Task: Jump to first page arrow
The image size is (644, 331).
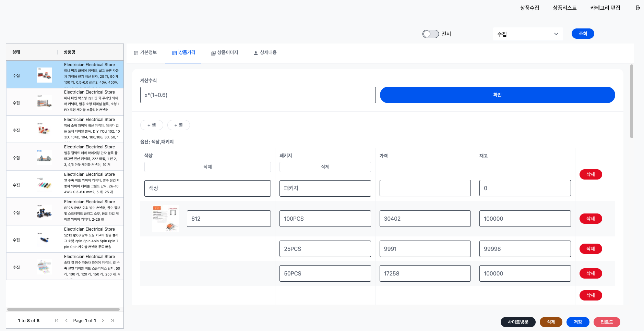Action: (x=57, y=320)
